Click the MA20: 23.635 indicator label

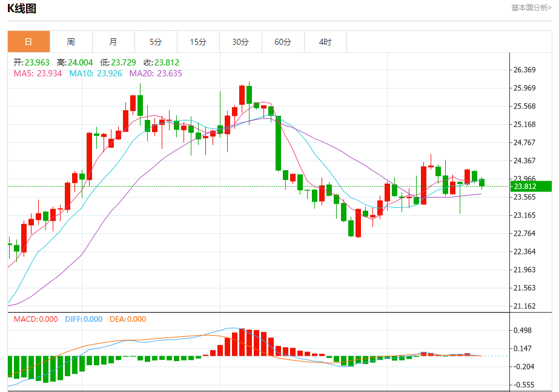point(156,73)
